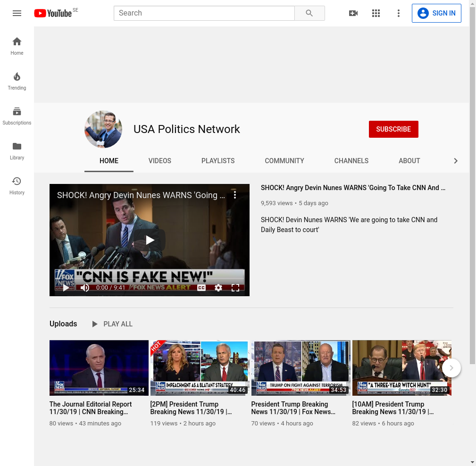
Task: Click the Play All triangle icon
Action: click(95, 324)
